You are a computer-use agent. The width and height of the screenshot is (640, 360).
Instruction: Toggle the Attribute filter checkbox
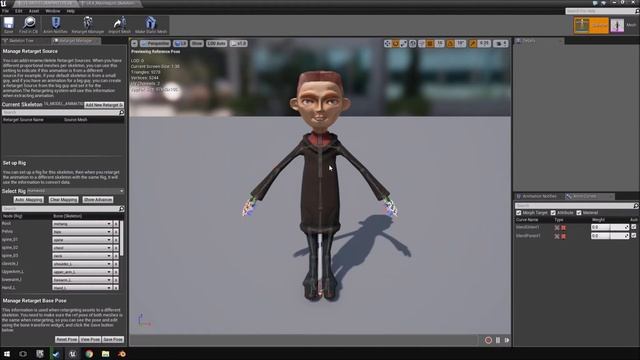point(553,213)
